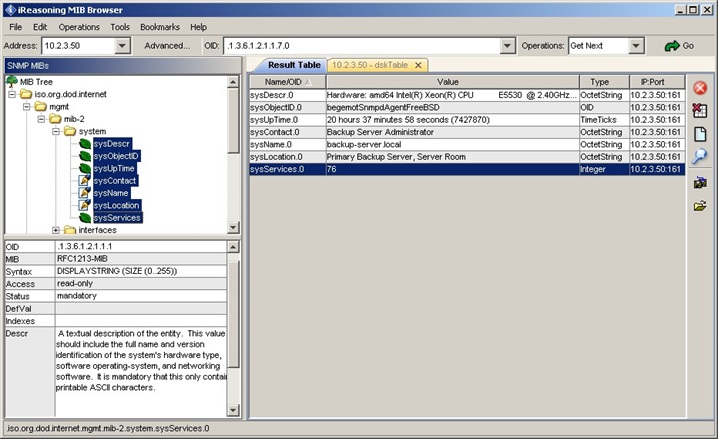This screenshot has width=718, height=439.
Task: Click the iReasoning app icon in title bar
Action: (x=10, y=10)
